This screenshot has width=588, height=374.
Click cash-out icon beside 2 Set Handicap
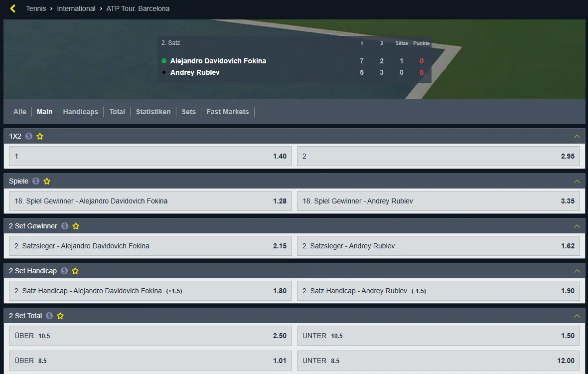tap(64, 271)
